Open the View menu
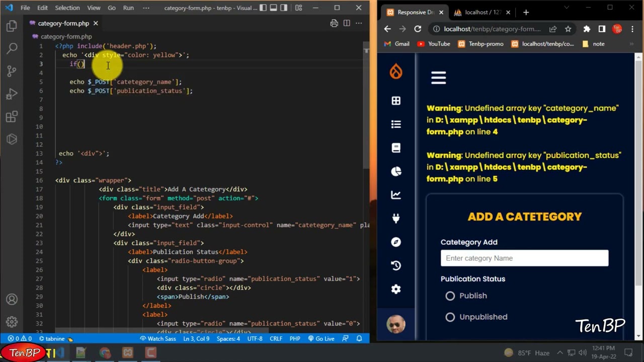Viewport: 644px width, 362px height. [x=94, y=8]
